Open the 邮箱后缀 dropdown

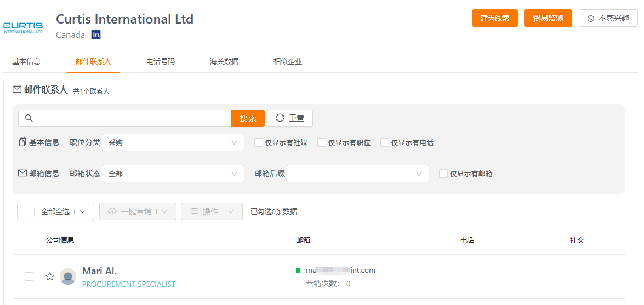coord(358,174)
